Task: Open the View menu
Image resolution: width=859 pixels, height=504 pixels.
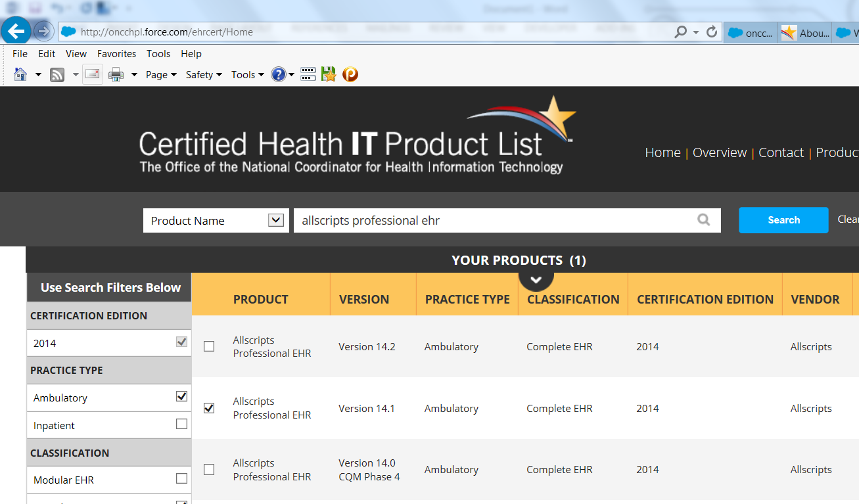Action: (76, 54)
